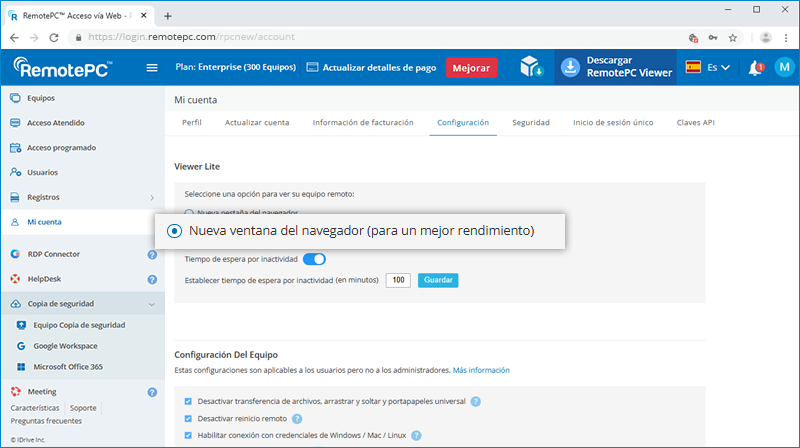Open the Claves API tab
This screenshot has height=448, width=800.
coord(695,122)
